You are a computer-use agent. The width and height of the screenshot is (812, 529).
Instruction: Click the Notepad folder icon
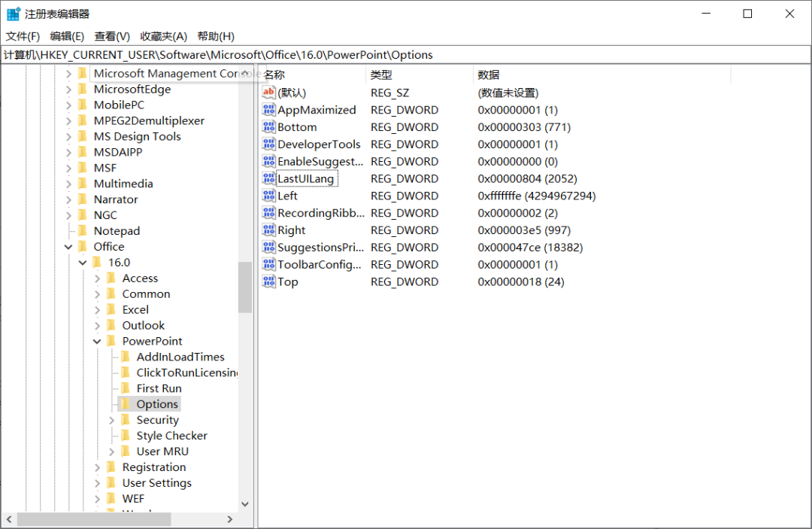(83, 230)
